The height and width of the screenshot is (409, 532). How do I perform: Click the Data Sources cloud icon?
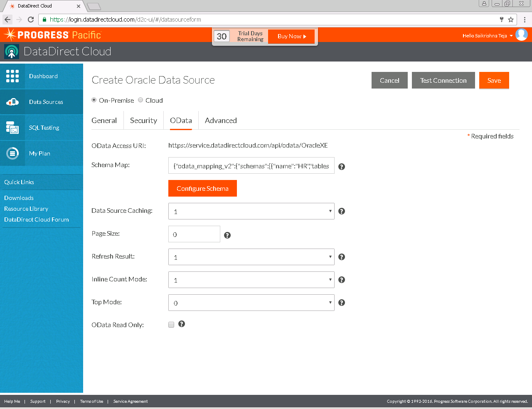[12, 102]
